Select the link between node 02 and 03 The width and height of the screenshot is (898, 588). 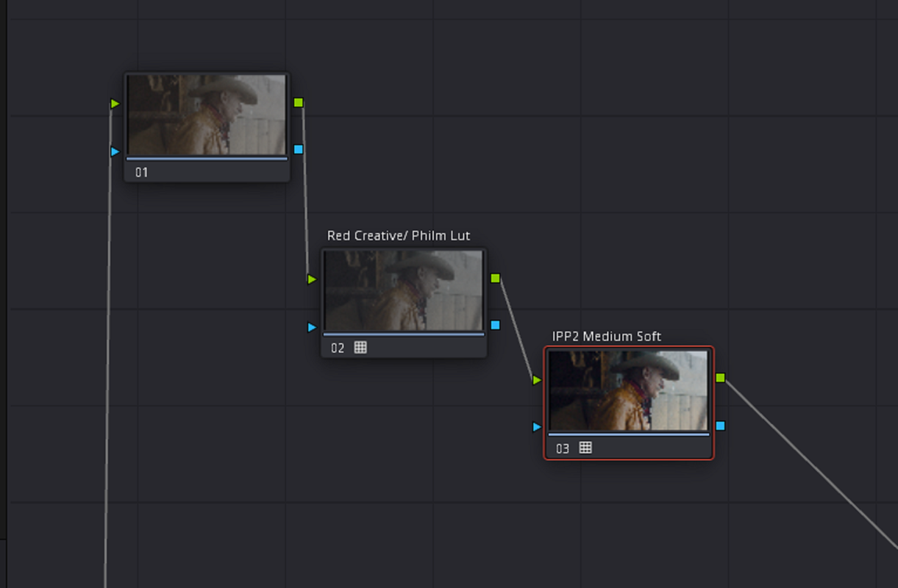[517, 329]
